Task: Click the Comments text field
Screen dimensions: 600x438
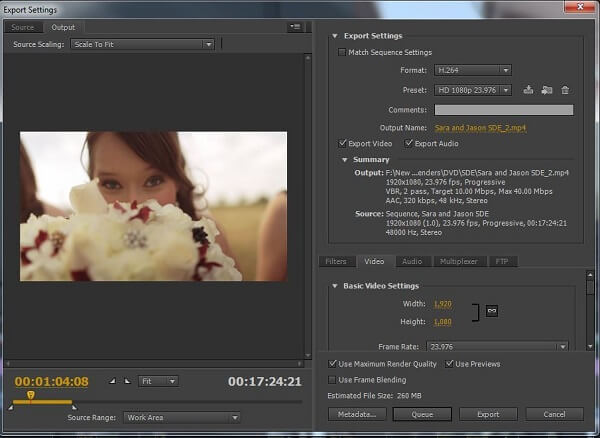Action: 503,109
